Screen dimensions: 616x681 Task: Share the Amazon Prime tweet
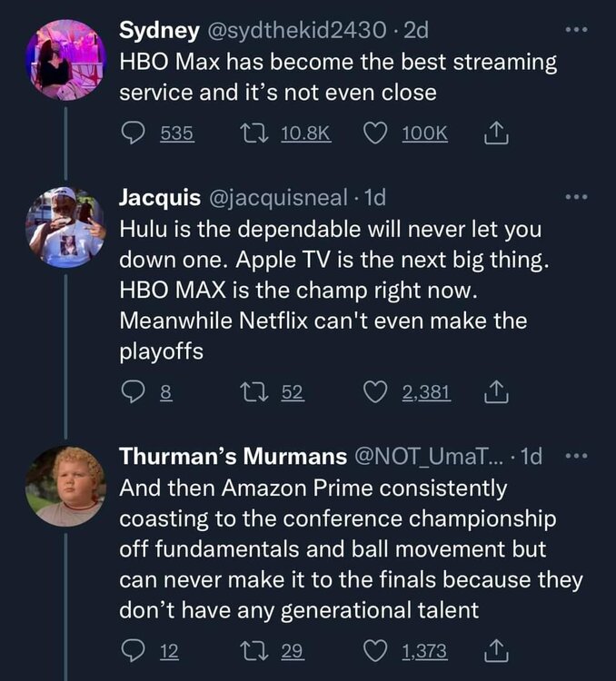click(x=495, y=650)
